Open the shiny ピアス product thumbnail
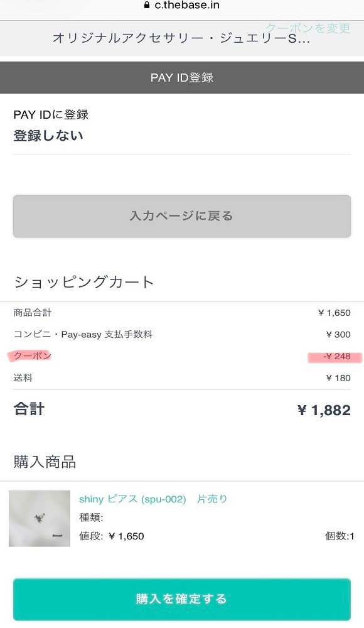The width and height of the screenshot is (364, 628). 40,519
